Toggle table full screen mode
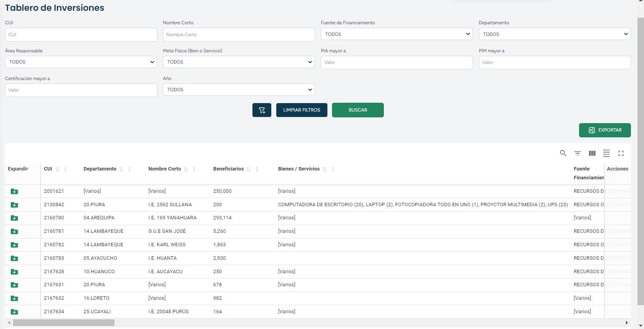The image size is (644, 329). click(621, 153)
